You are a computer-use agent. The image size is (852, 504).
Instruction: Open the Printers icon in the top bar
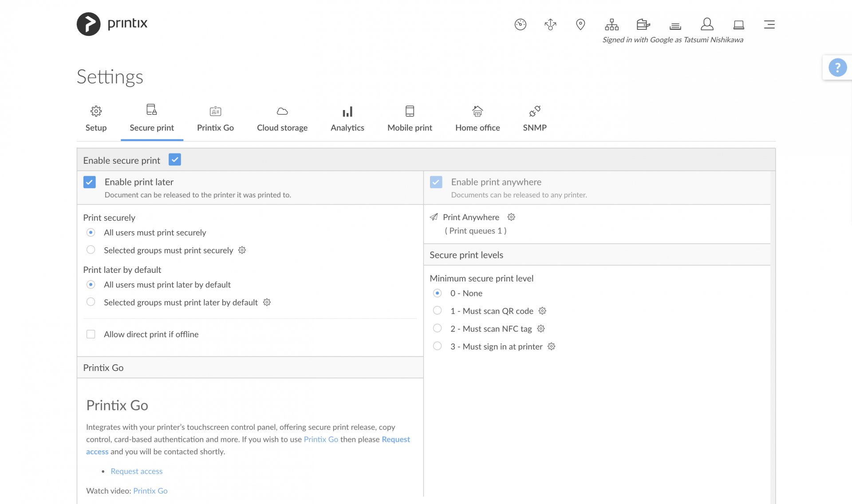(x=643, y=24)
